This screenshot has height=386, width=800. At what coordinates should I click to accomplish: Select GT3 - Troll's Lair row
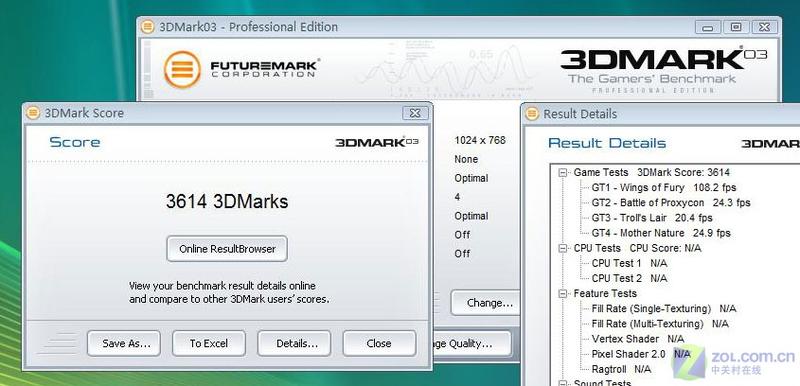click(652, 218)
